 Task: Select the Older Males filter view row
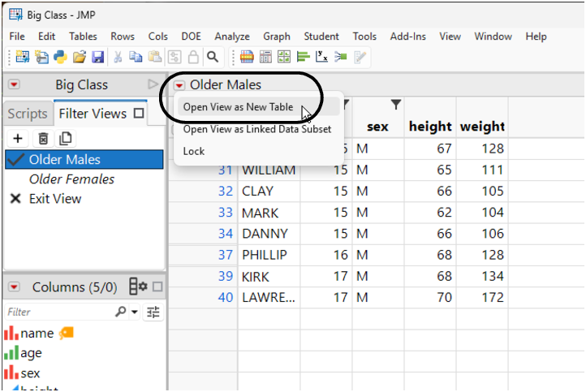click(84, 160)
